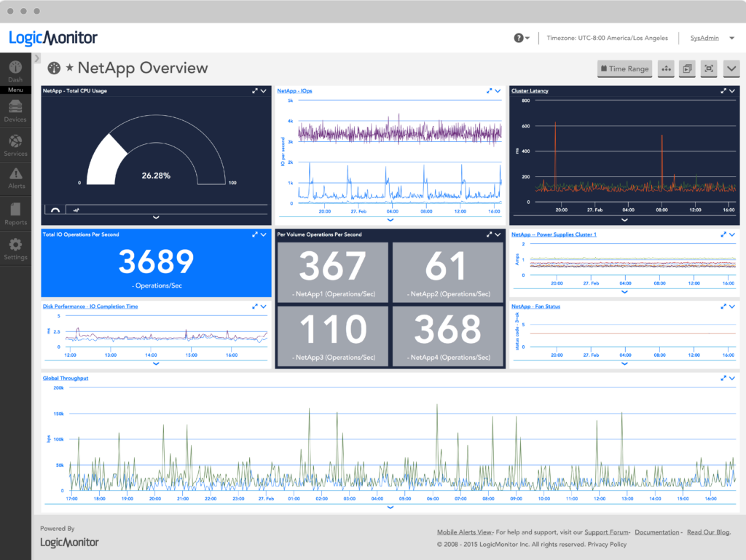Viewport: 746px width, 560px height.
Task: Open Settings via the gear icon
Action: pyautogui.click(x=15, y=247)
